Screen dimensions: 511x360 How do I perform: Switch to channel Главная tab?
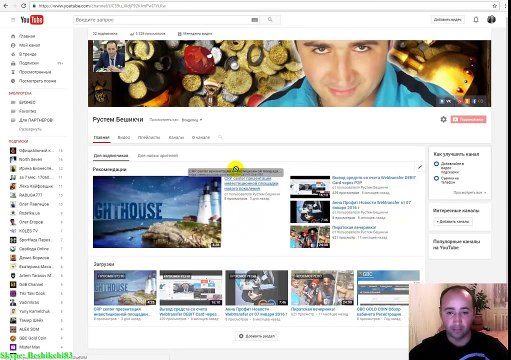(x=101, y=137)
